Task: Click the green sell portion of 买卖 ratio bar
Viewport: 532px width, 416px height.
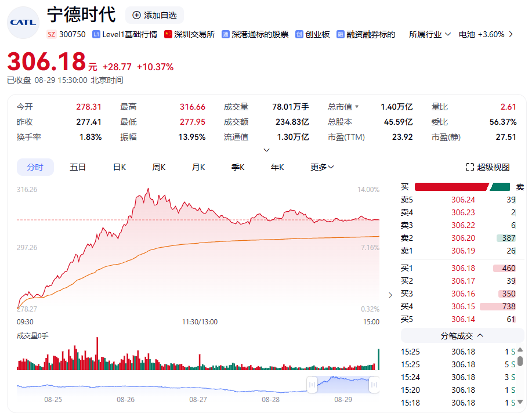Action: point(500,187)
